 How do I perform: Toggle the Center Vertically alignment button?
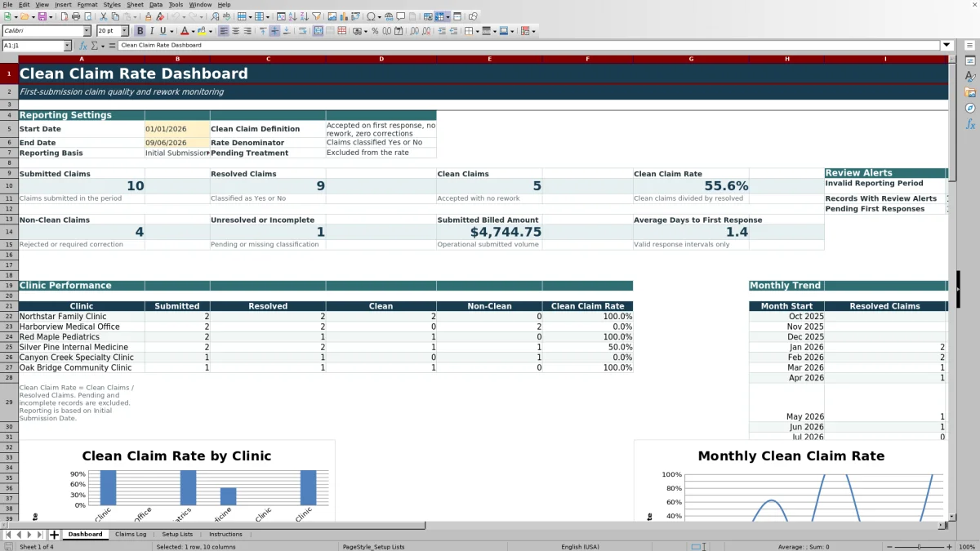click(274, 31)
